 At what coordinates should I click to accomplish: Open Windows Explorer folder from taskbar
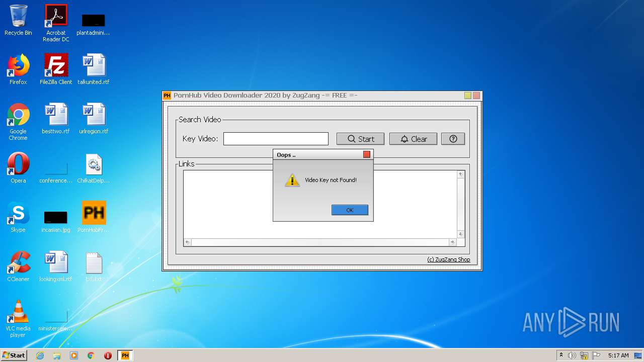pyautogui.click(x=57, y=355)
